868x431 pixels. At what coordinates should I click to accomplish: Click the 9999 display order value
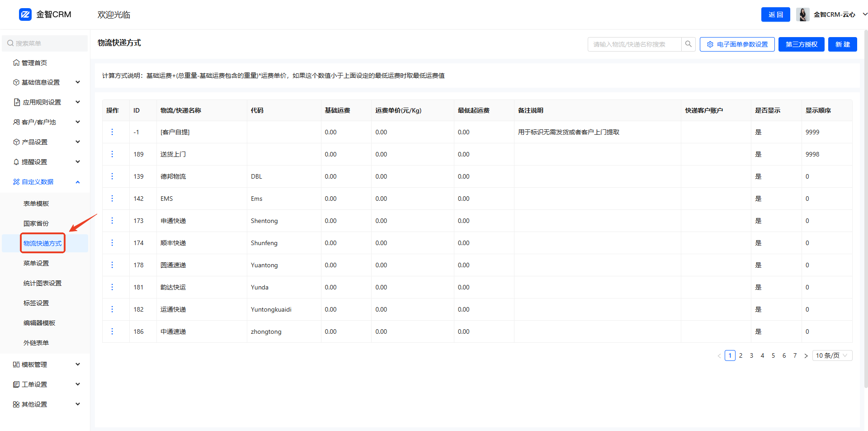[812, 132]
